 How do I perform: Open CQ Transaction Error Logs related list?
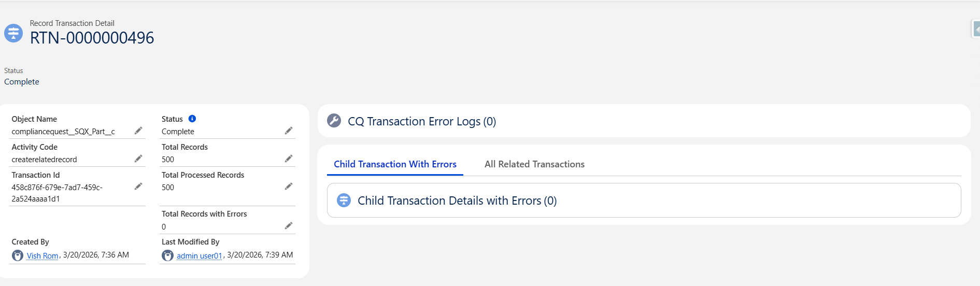pyautogui.click(x=422, y=121)
